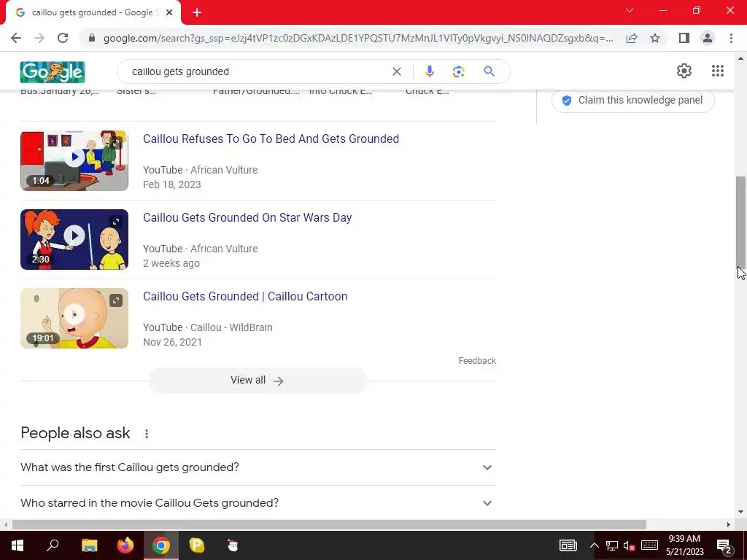Click the Google doodle logo
This screenshot has width=747, height=560.
pos(53,72)
